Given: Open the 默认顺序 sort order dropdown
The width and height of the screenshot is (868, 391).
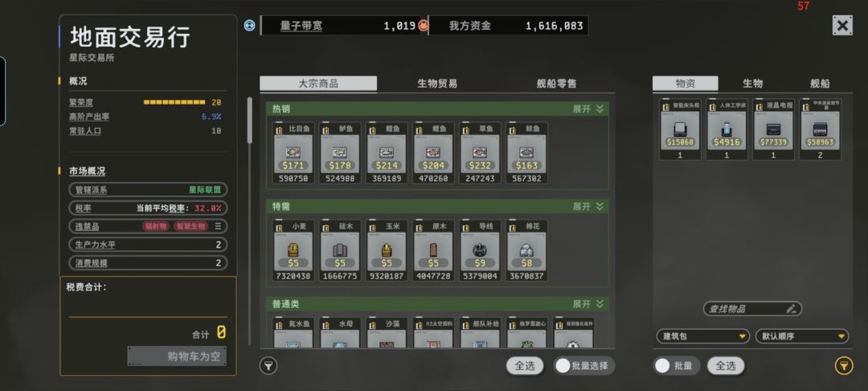Looking at the screenshot, I should (x=801, y=336).
